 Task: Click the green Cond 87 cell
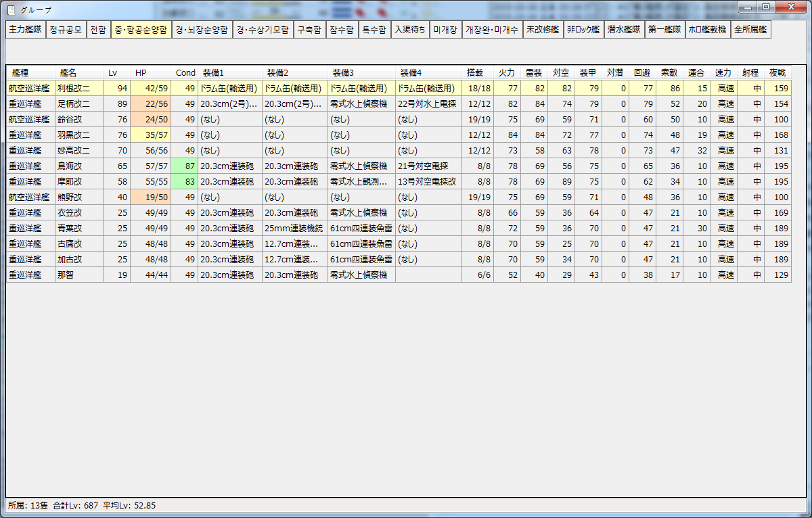(x=185, y=166)
